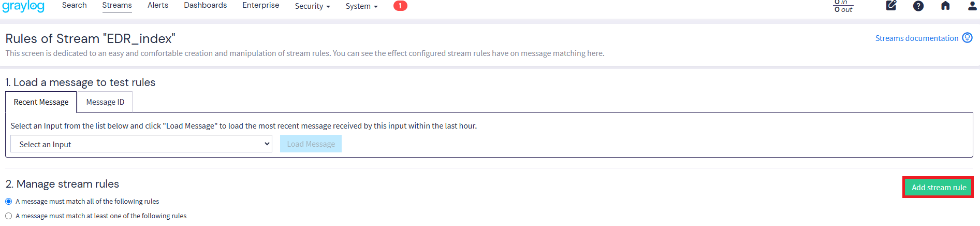Select the Recent Message tab

[41, 102]
